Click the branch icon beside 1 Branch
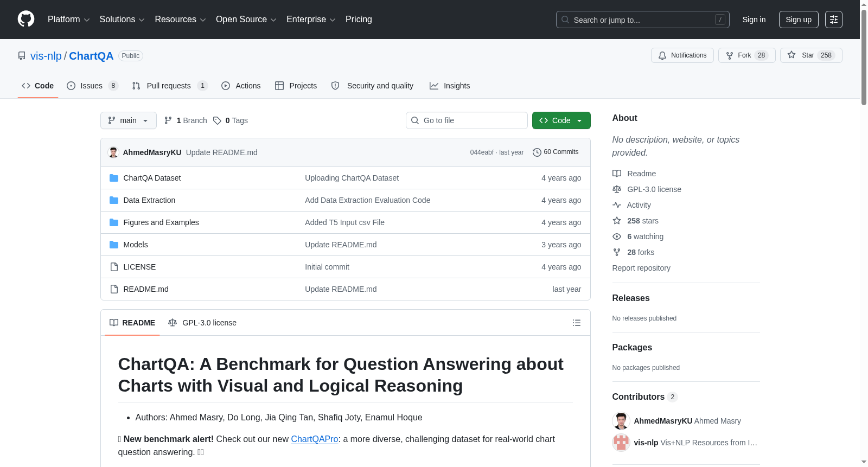 click(168, 120)
